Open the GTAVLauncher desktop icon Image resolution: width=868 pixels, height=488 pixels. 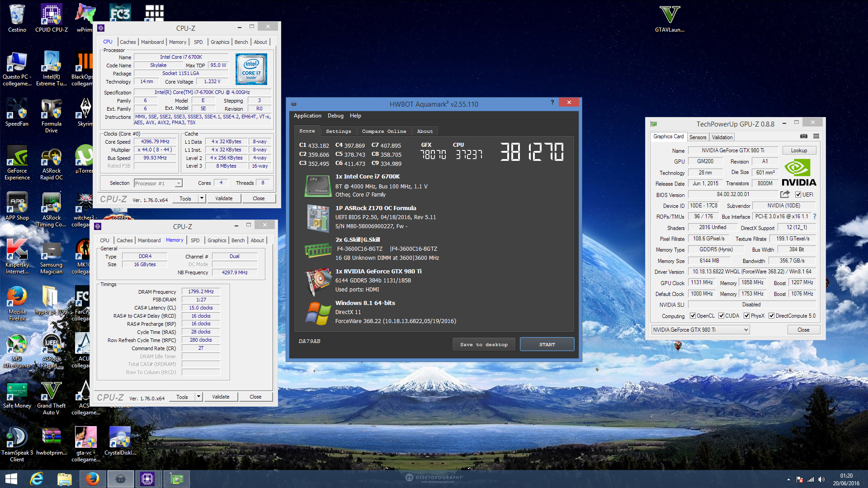[x=670, y=18]
